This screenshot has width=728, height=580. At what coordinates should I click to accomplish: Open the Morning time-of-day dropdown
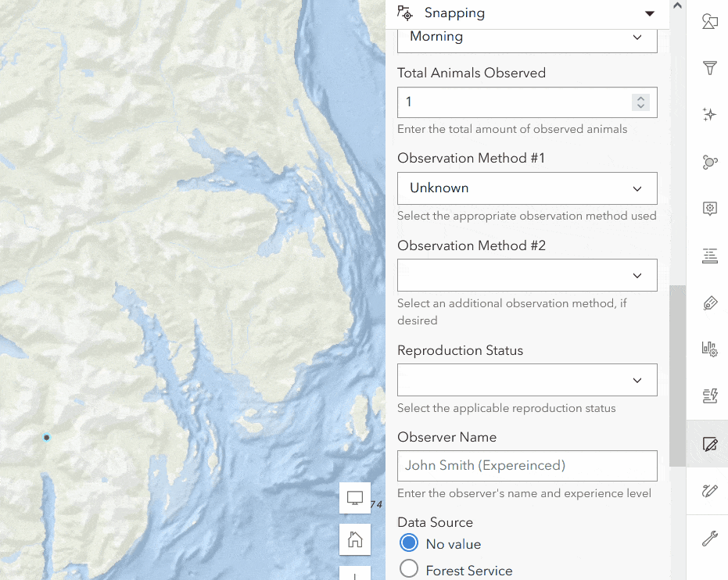pyautogui.click(x=526, y=38)
